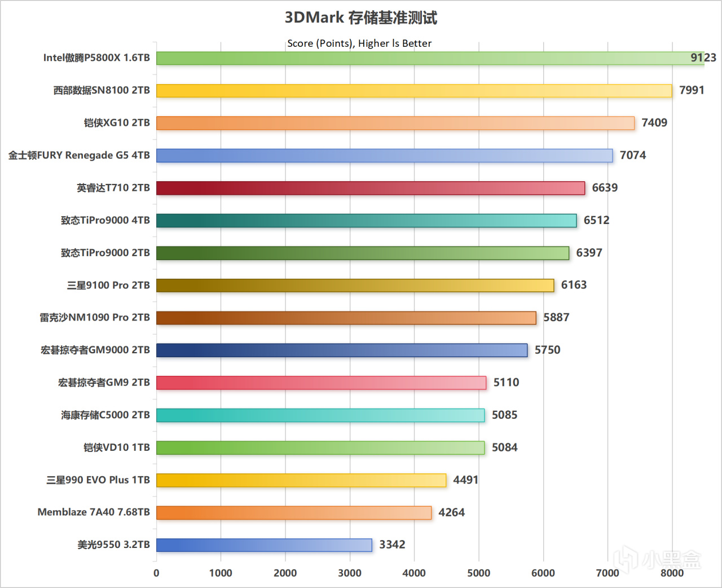Click the Intel P5800X 1.6TB green bar
Image resolution: width=722 pixels, height=588 pixels.
[x=430, y=58]
